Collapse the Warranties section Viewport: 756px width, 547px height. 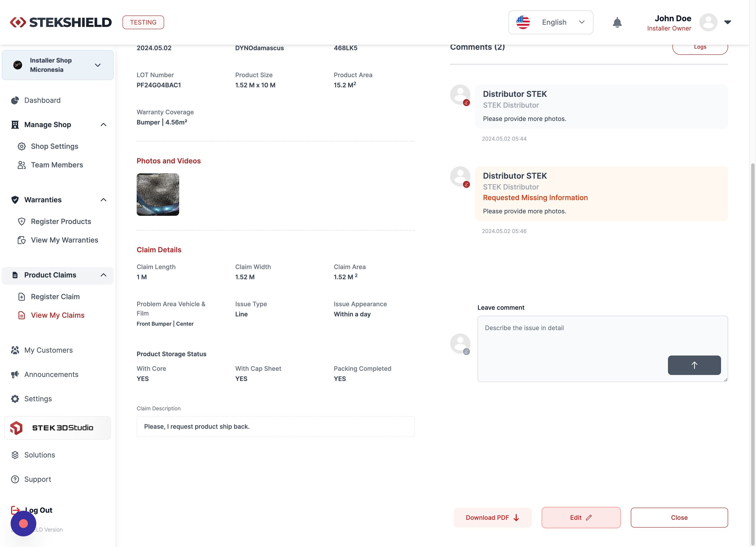point(103,200)
